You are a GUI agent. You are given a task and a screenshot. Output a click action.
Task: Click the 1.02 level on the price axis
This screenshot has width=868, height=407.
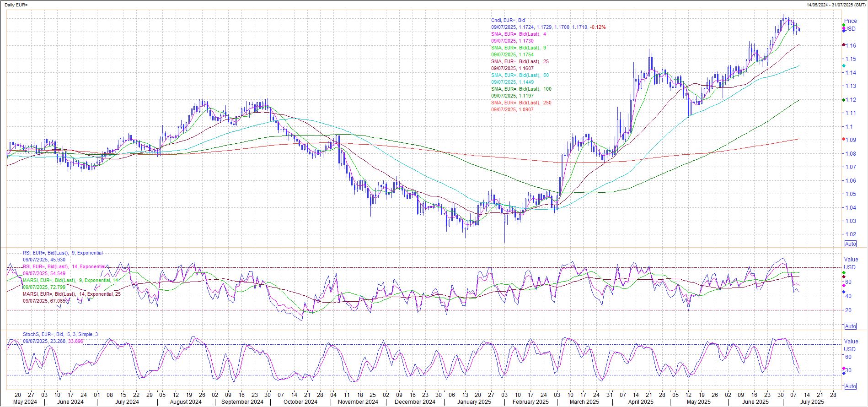click(x=850, y=234)
